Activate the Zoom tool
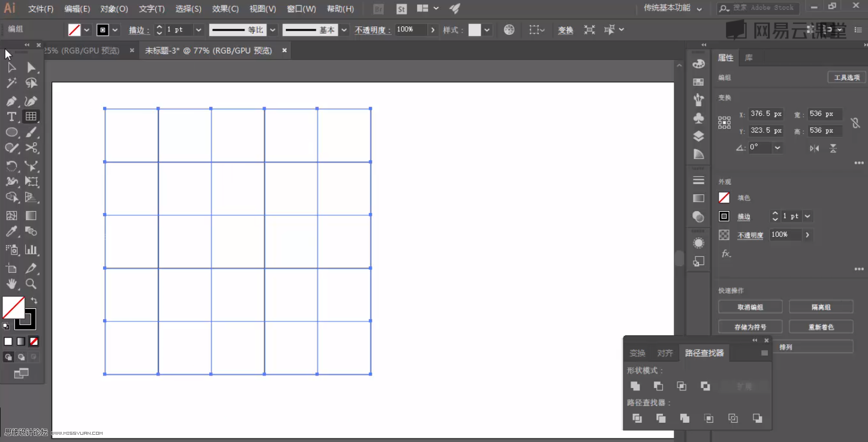This screenshot has width=868, height=442. pos(31,284)
